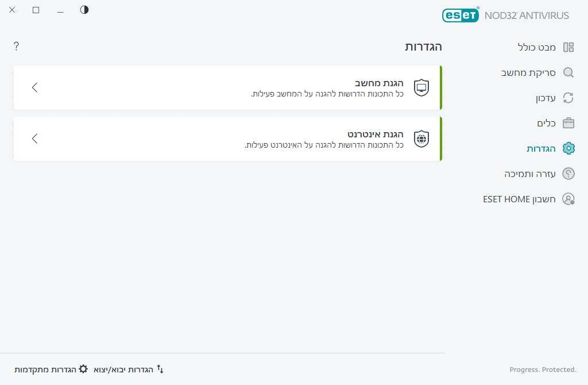
Task: Click the computer protection shield monitor icon
Action: click(x=421, y=87)
